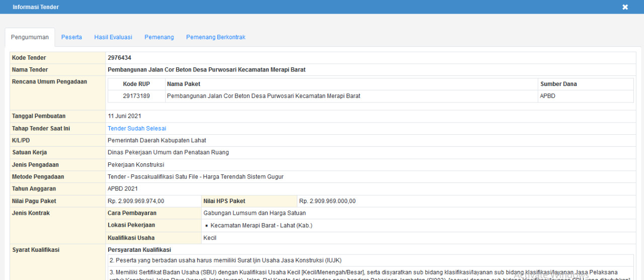Click the date 11 Juni 2021
This screenshot has height=280, width=644.
tap(124, 116)
